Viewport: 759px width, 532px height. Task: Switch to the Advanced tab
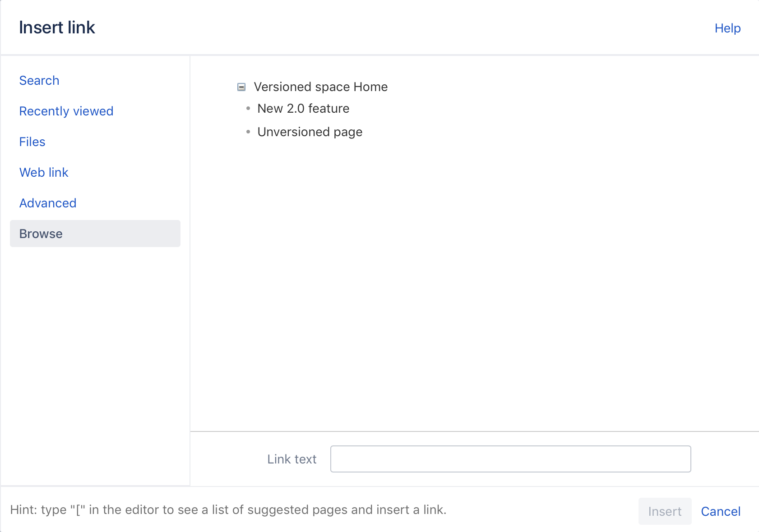tap(48, 203)
